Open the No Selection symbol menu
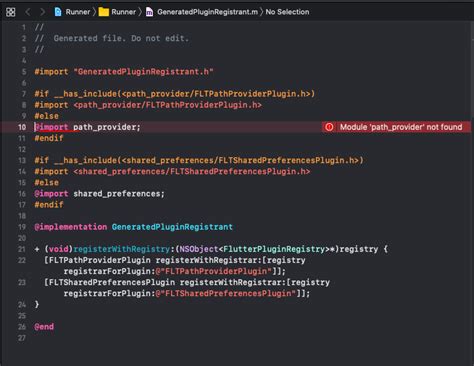Screen dimensions: 474x366 click(287, 12)
